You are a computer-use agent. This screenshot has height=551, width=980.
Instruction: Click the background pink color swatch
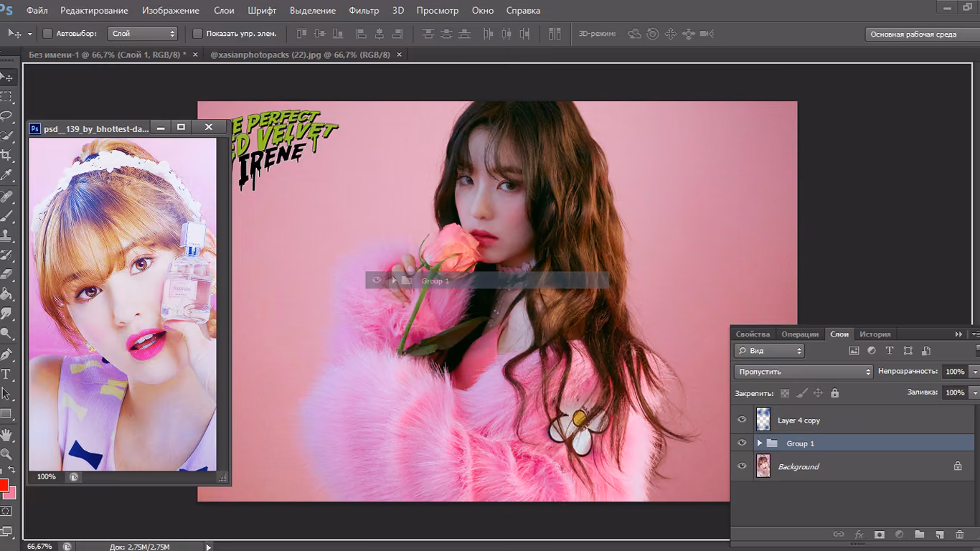click(9, 492)
